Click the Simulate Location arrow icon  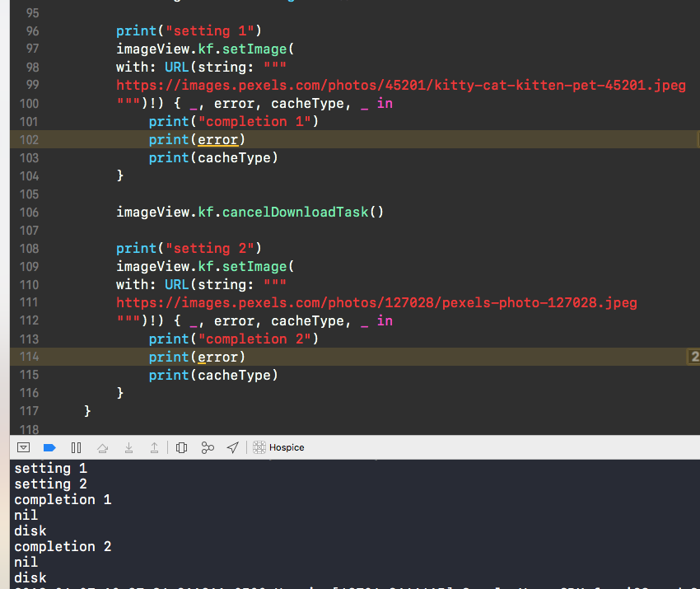tap(233, 447)
